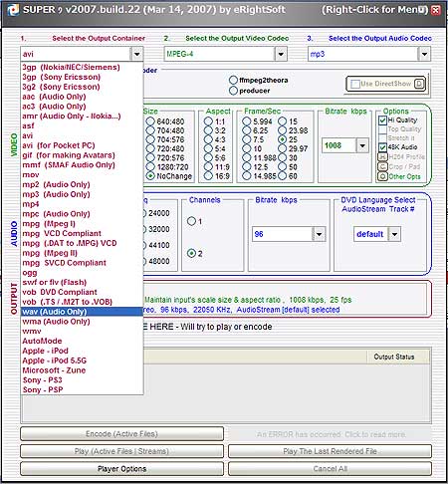Click the DirectShow 'D' settings icon
This screenshot has width=448, height=484.
tap(419, 84)
